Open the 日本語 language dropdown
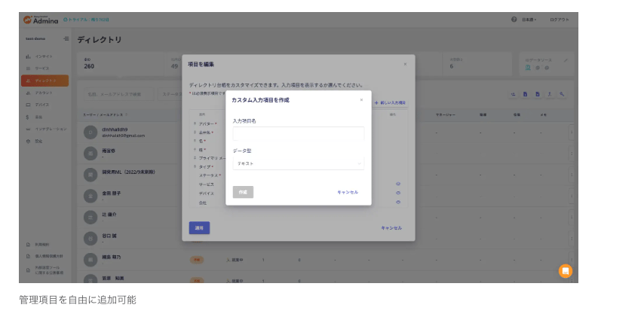Image resolution: width=644 pixels, height=317 pixels. 529,20
